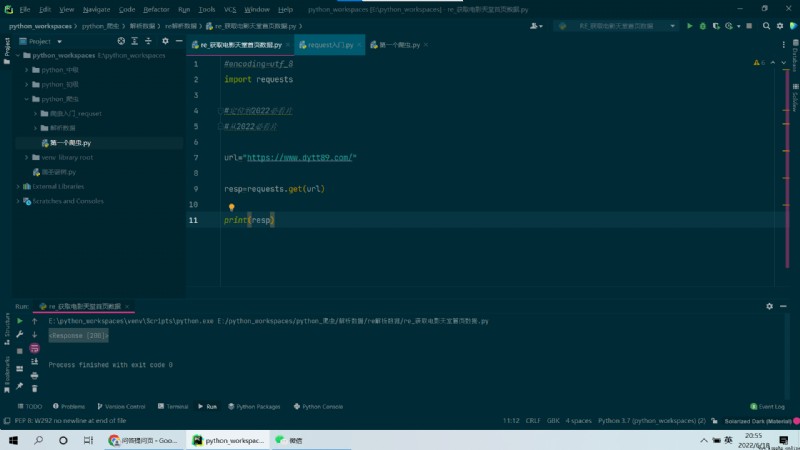
Task: Open run configuration wrench in Run panel
Action: click(19, 334)
